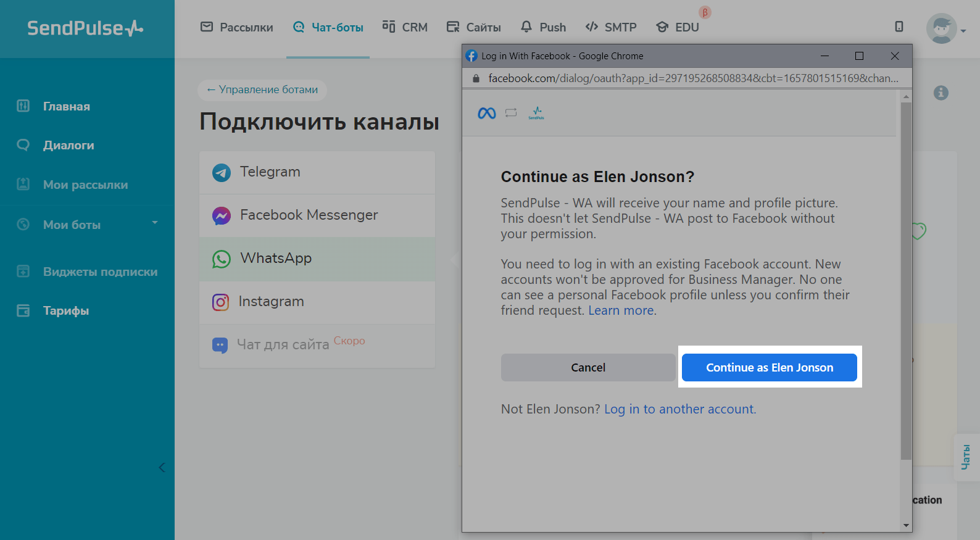Switch to the Чат-боты tab

click(328, 27)
